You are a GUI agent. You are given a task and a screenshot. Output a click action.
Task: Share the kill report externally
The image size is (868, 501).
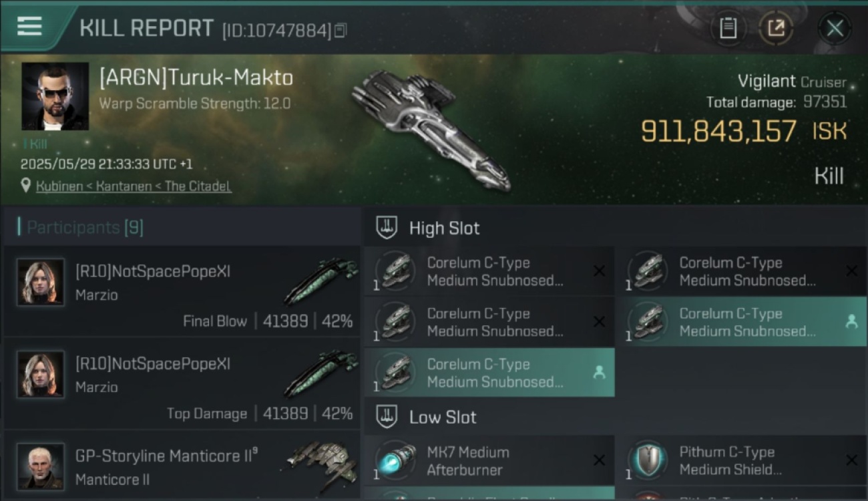click(x=777, y=28)
